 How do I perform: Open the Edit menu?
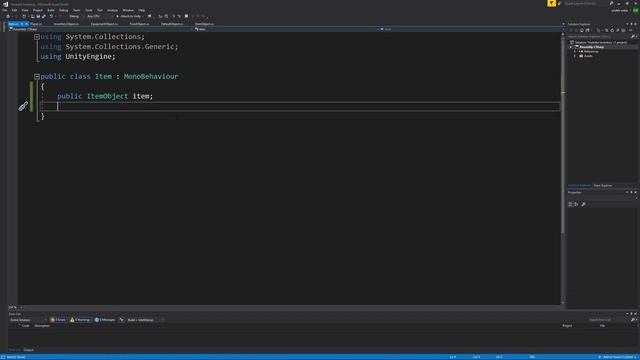pyautogui.click(x=14, y=10)
